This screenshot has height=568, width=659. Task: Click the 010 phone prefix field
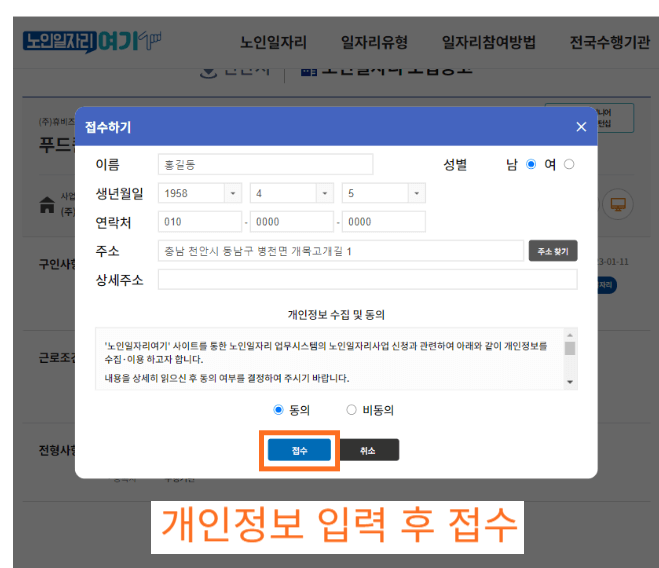tap(200, 222)
